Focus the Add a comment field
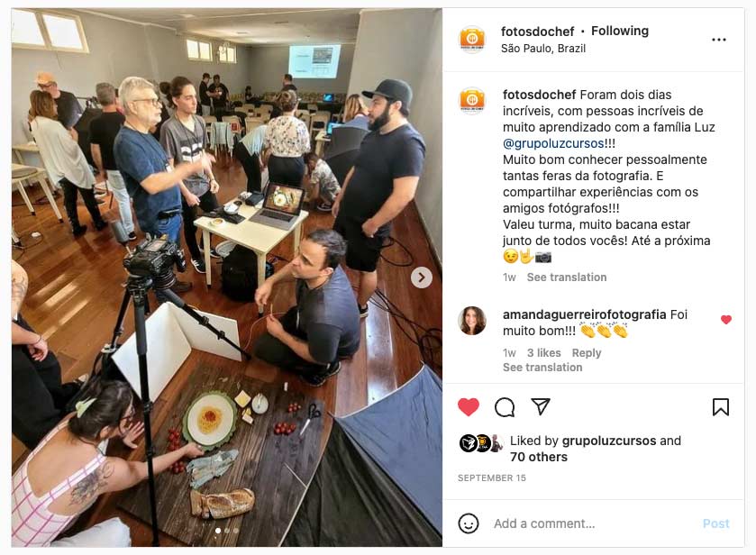This screenshot has width=756, height=555. (x=593, y=523)
